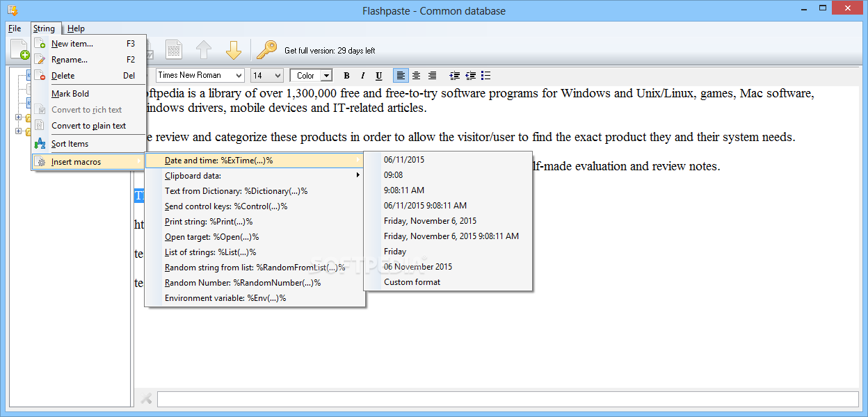The width and height of the screenshot is (868, 417).
Task: Toggle bold formatting button
Action: (346, 76)
